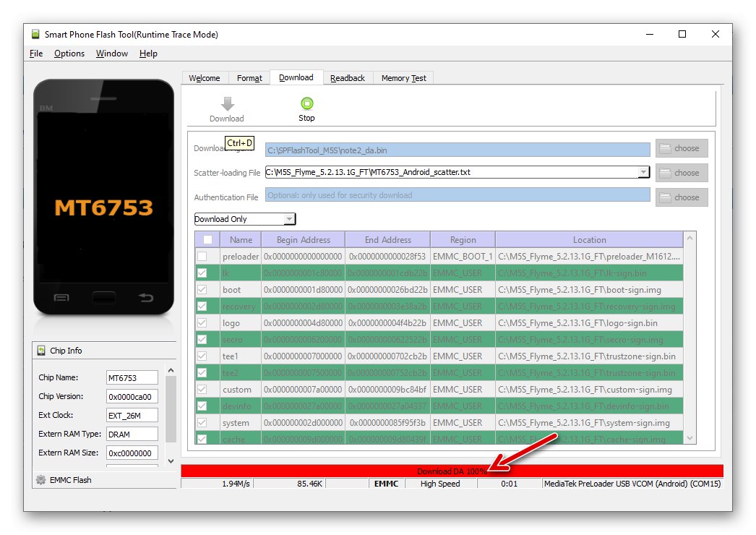
Task: Uncheck the lk partition checkbox
Action: pyautogui.click(x=203, y=273)
